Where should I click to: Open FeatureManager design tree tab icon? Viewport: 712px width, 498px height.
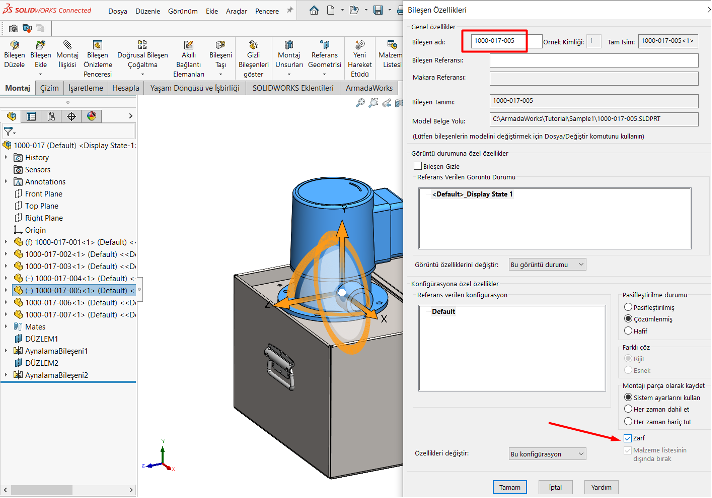[11, 117]
